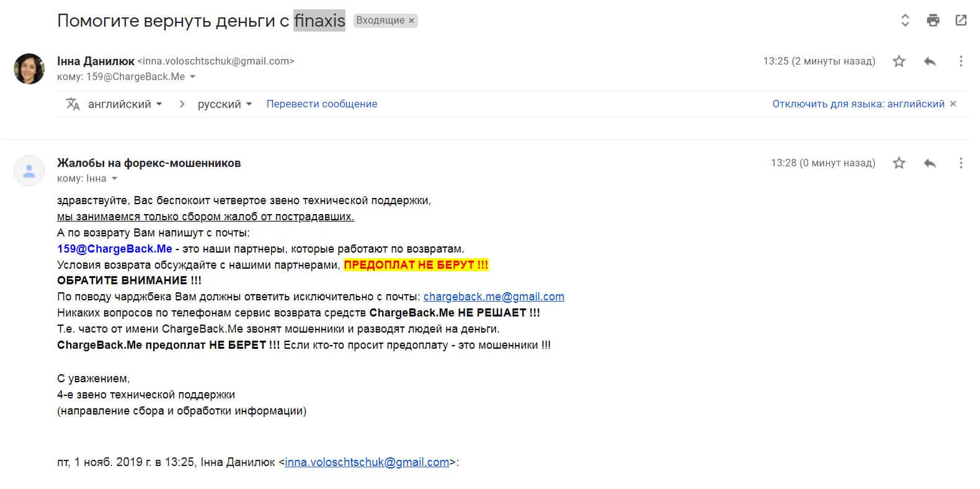Click Отключить для языка: английский
This screenshot has height=489, width=980.
(858, 104)
